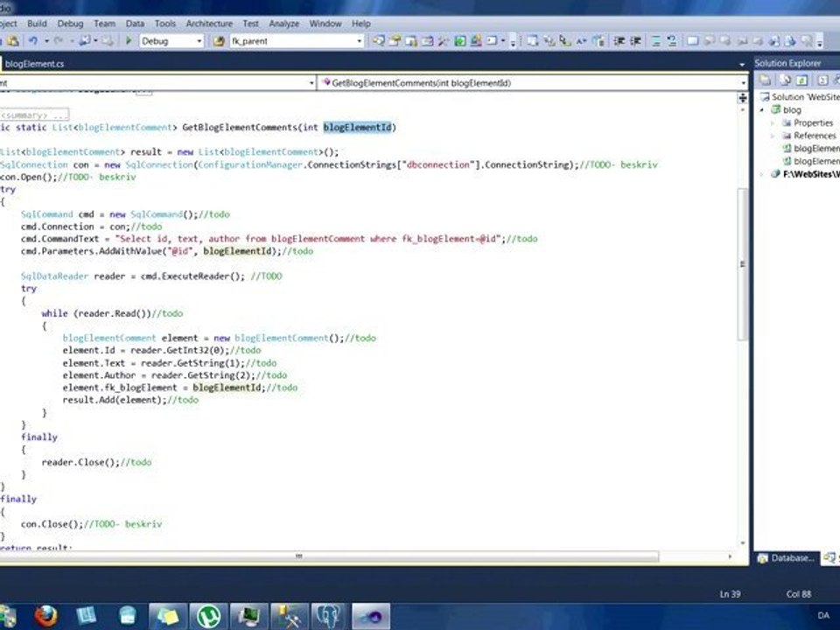Screen dimensions: 840x630
Task: Click the vertical scrollbar thumb of the code editor
Action: pyautogui.click(x=743, y=263)
